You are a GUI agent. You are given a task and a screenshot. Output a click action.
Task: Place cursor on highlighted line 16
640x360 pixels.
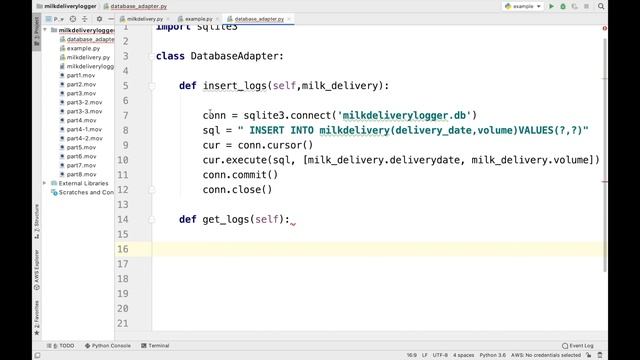point(380,249)
